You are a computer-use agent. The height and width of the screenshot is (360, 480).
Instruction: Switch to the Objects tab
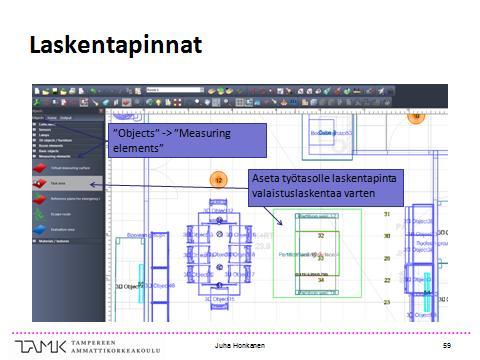tap(38, 118)
